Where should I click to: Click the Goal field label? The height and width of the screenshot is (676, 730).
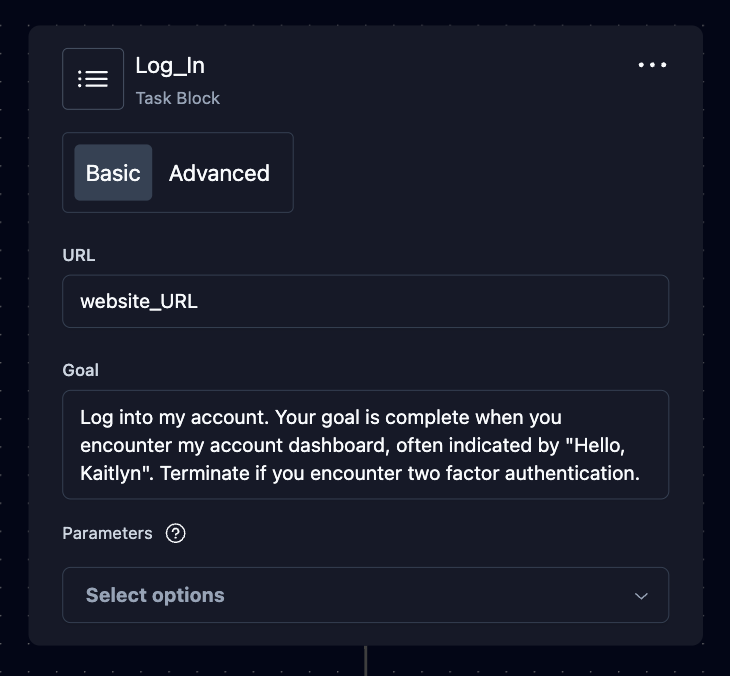click(81, 370)
